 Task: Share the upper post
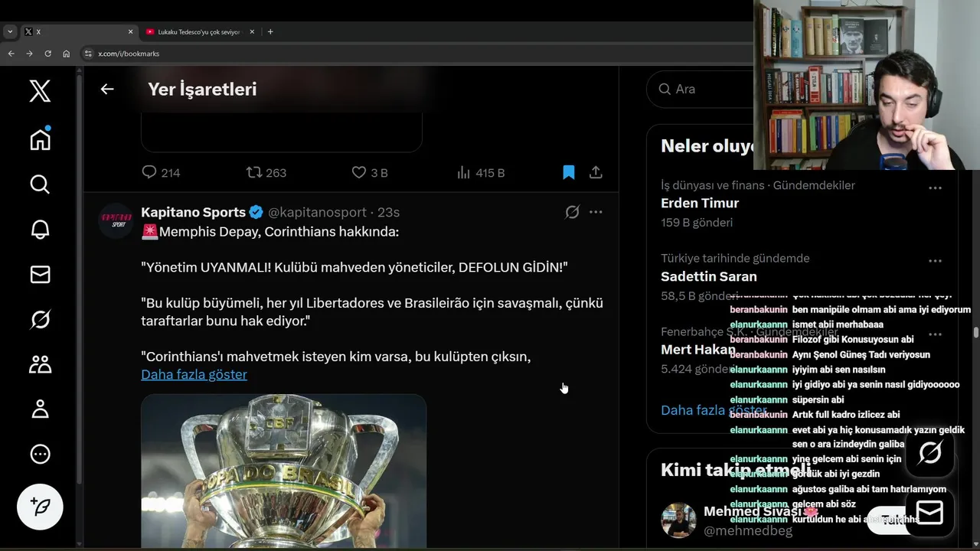(596, 173)
